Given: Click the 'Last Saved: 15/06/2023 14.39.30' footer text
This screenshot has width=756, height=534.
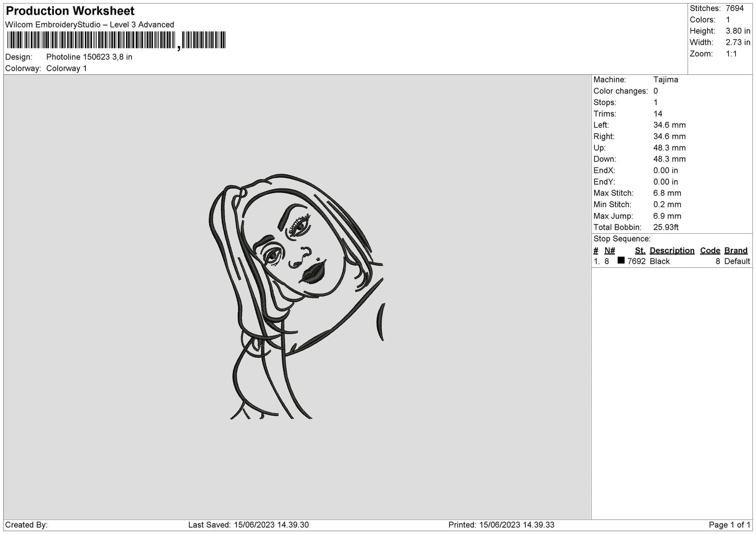Looking at the screenshot, I should click(249, 525).
